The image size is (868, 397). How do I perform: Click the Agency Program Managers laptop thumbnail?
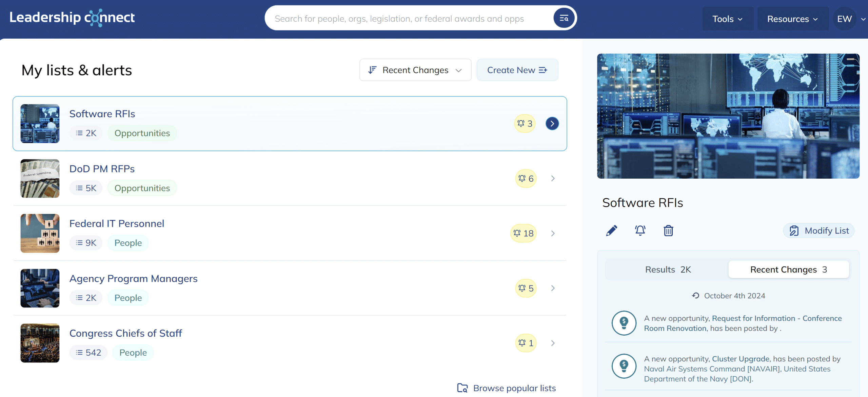coord(40,288)
